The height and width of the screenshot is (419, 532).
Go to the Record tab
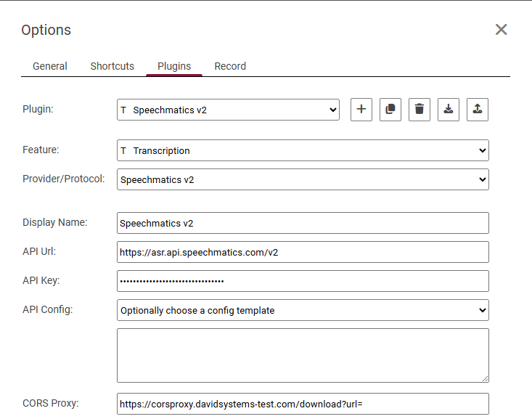point(230,66)
